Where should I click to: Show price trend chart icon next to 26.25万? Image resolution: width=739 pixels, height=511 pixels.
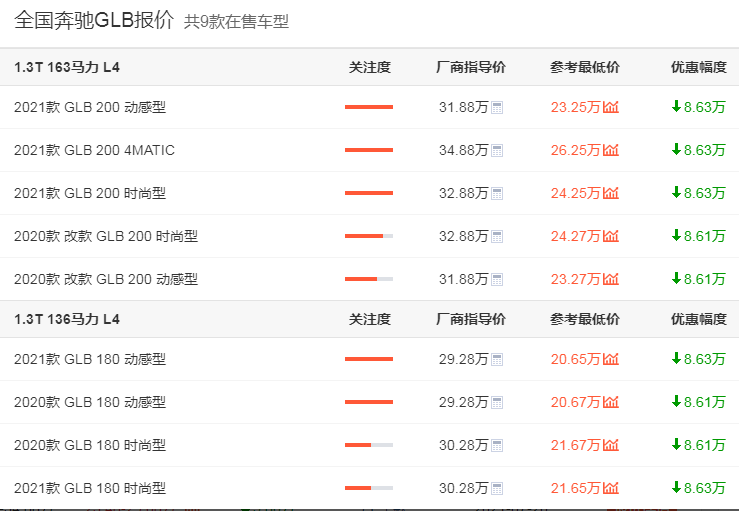[611, 150]
